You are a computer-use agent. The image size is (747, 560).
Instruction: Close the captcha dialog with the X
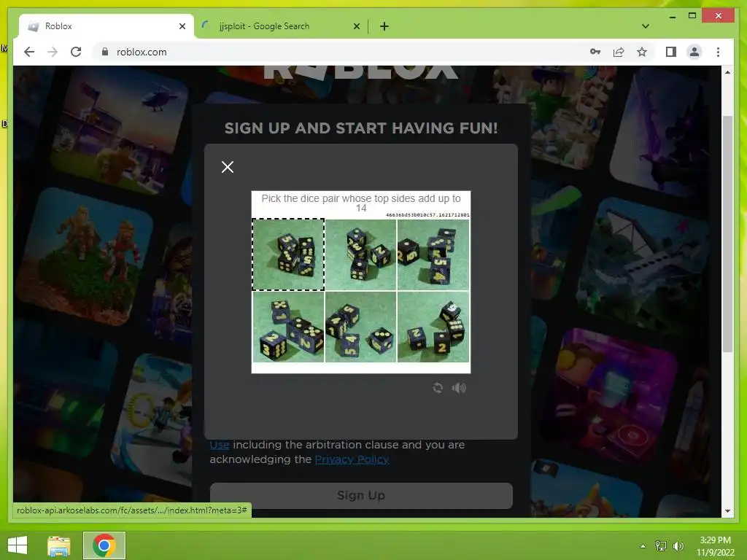[228, 167]
